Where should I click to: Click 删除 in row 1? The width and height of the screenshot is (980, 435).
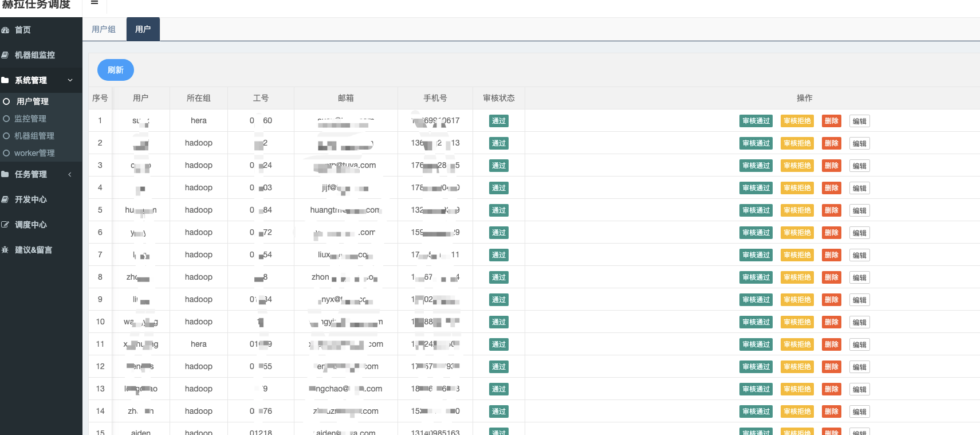(x=832, y=121)
